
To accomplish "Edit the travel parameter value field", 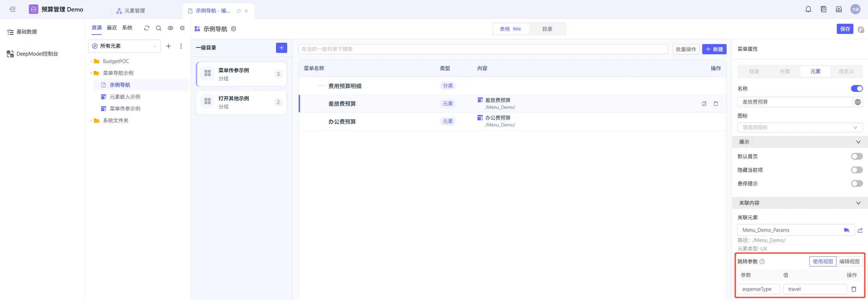I will pos(815,289).
